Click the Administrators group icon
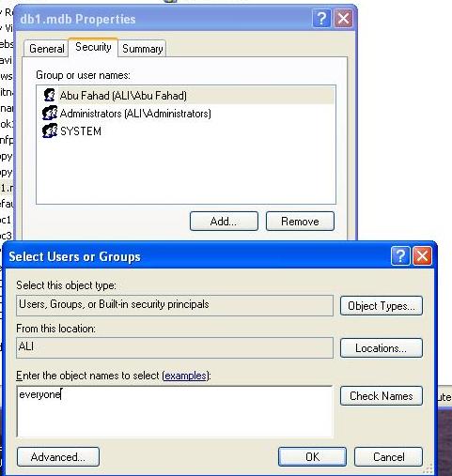 click(x=50, y=113)
